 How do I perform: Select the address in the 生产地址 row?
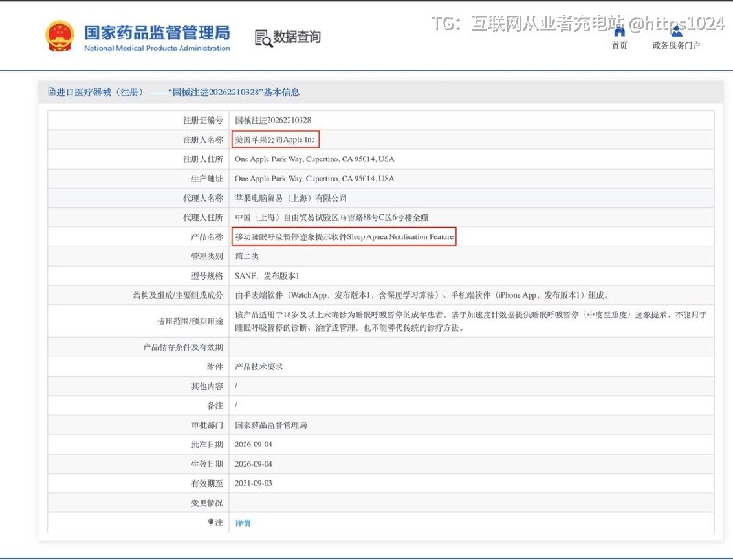tap(314, 179)
